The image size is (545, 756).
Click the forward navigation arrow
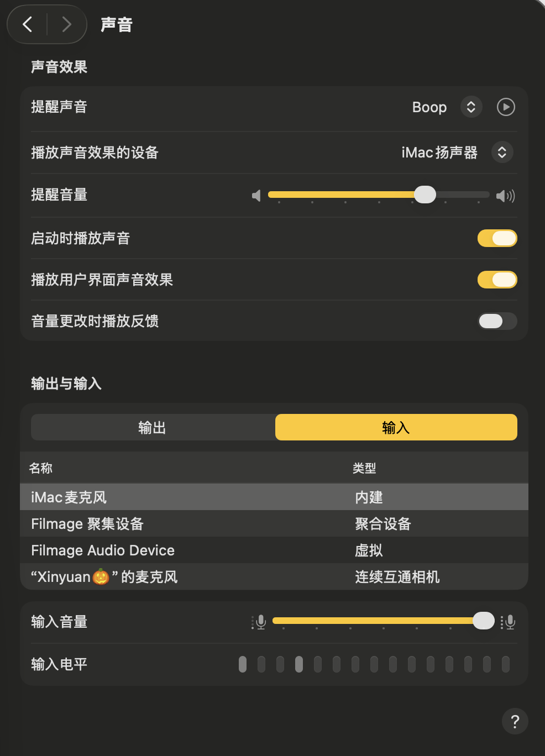66,24
